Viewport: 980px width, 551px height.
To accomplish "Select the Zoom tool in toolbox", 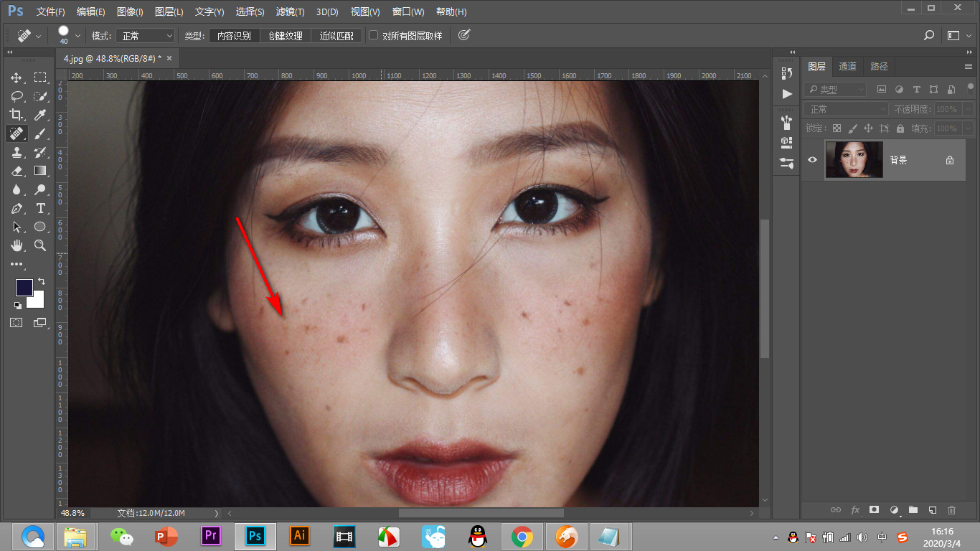I will point(40,245).
